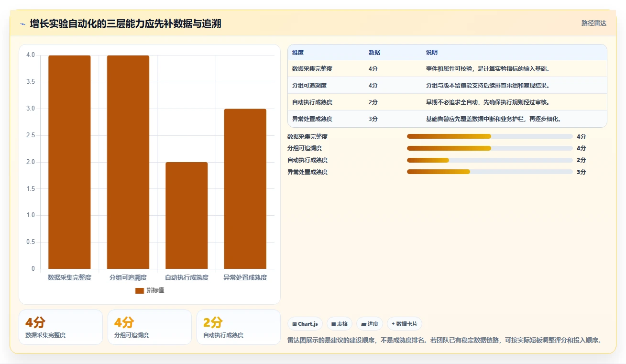
Task: Toggle the 指标值 legend swatch
Action: click(140, 290)
